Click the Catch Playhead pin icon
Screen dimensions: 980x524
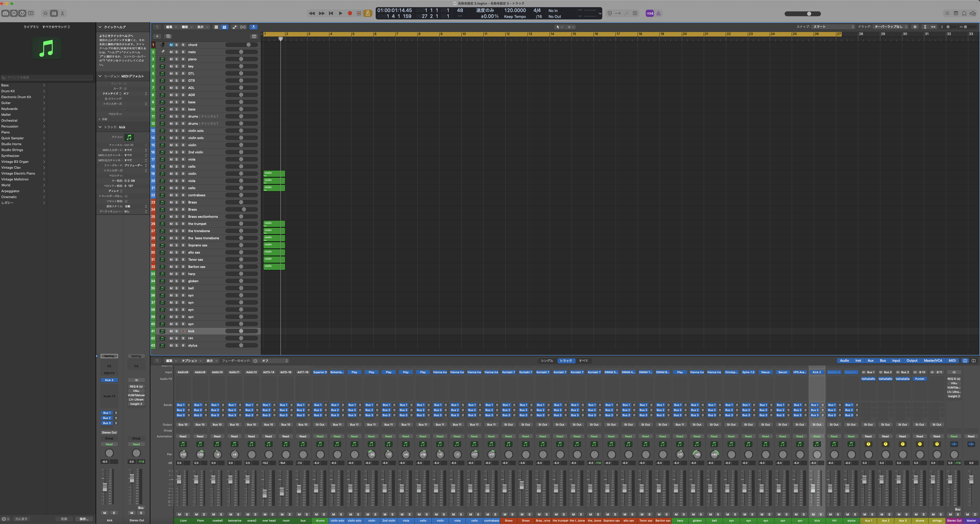coord(254,27)
